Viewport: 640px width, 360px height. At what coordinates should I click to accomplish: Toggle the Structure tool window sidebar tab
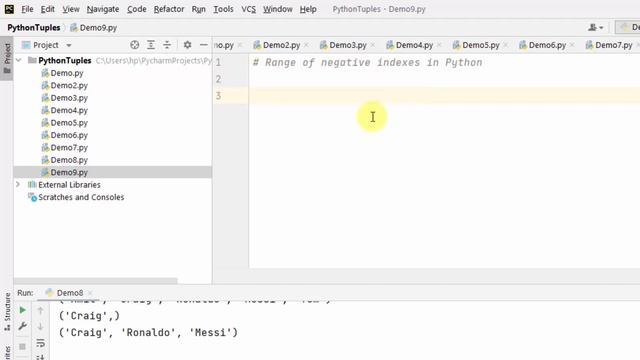coord(7,311)
